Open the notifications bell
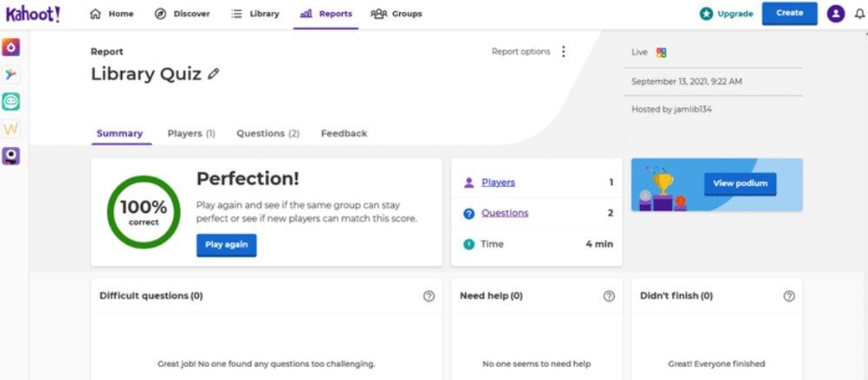This screenshot has width=868, height=380. pos(859,14)
